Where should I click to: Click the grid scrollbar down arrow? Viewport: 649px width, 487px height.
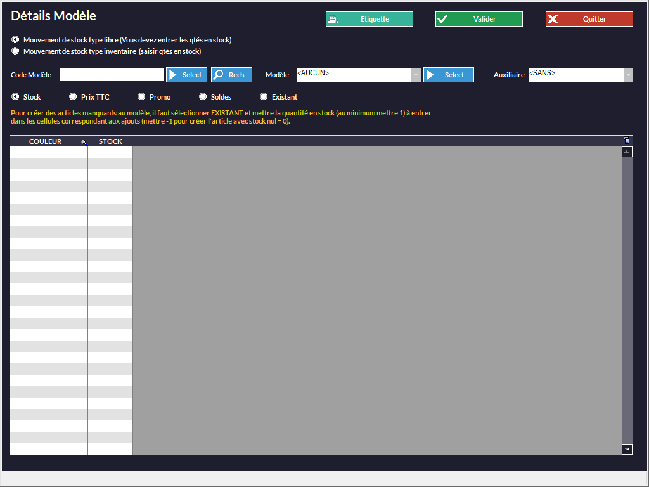627,450
